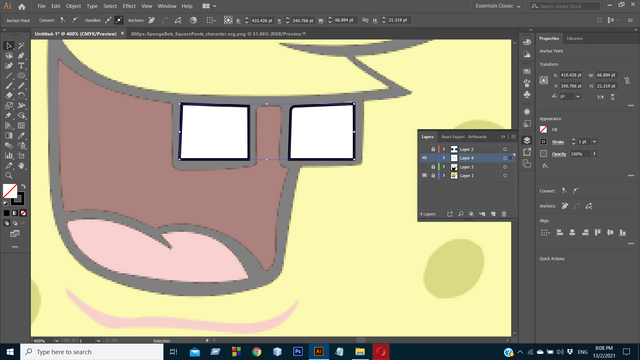Select the Zoom tool
Image resolution: width=640 pixels, height=360 pixels.
click(x=9, y=176)
